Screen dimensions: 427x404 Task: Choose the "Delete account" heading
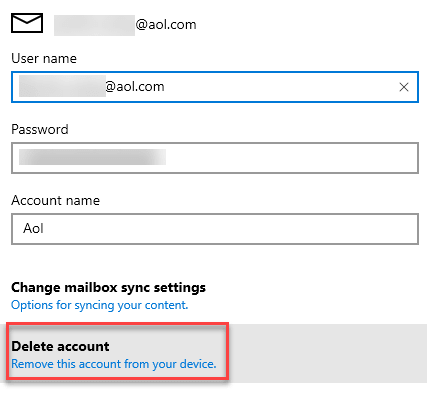coord(60,346)
